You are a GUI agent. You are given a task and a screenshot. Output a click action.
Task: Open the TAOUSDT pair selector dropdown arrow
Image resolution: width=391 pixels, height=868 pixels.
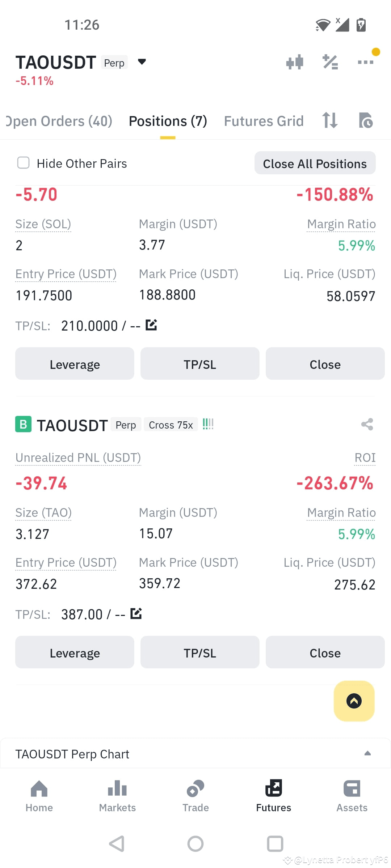(x=142, y=62)
